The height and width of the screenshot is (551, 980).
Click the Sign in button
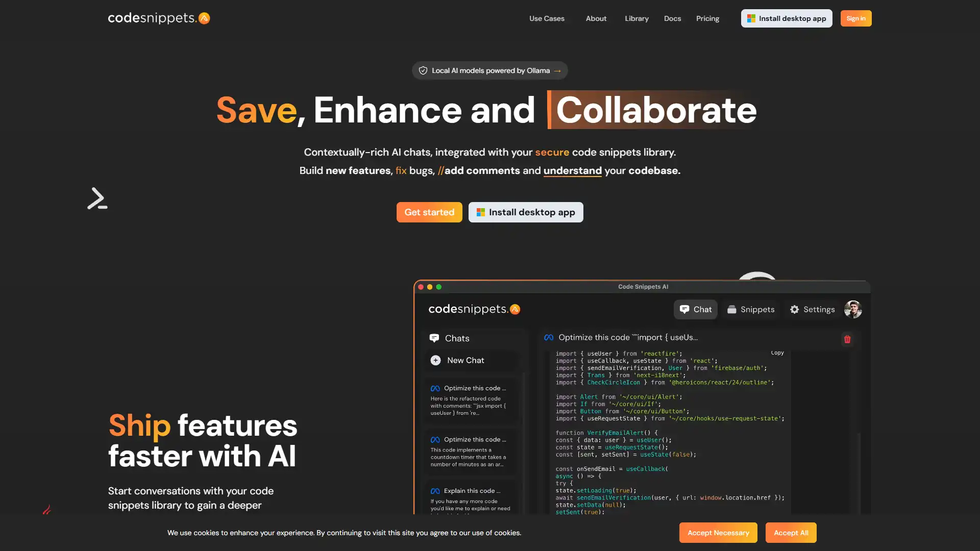[856, 18]
